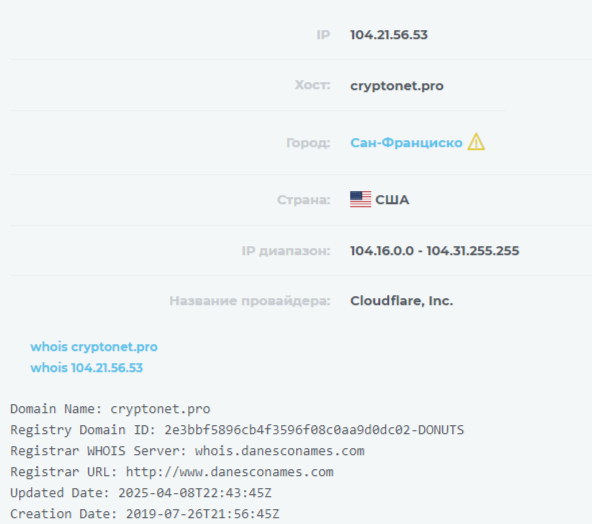Screen dimensions: 592x524
Task: Open the Сан-Франциско city link
Action: click(406, 143)
